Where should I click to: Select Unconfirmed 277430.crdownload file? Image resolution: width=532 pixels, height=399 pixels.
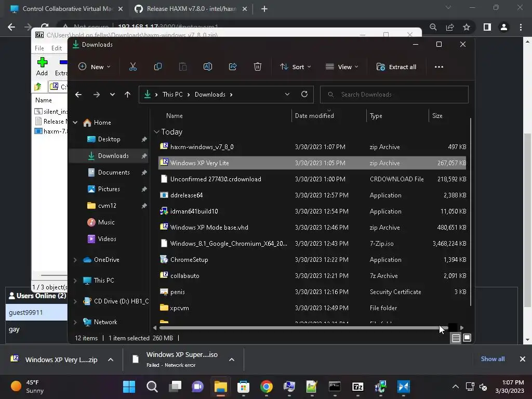point(312,179)
